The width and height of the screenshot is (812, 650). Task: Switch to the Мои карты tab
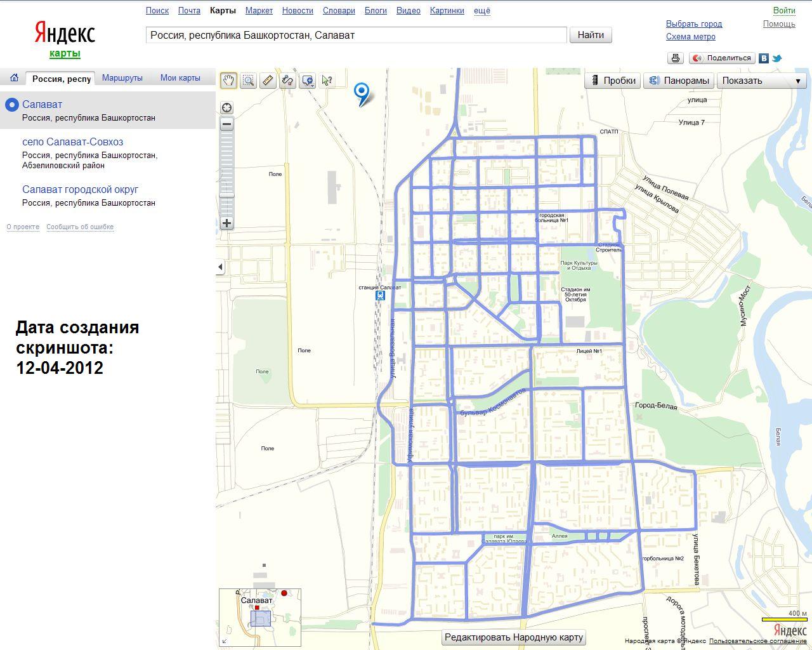[x=180, y=78]
